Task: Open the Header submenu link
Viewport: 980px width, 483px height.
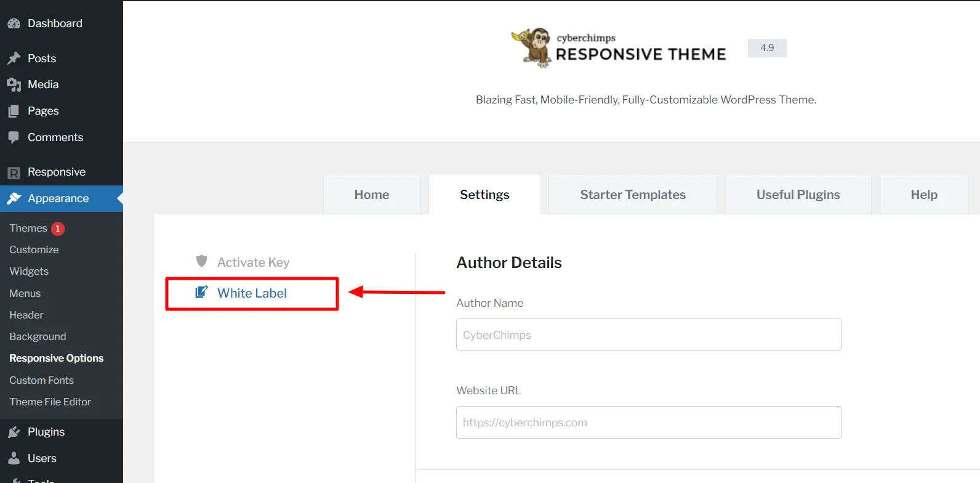Action: (x=26, y=315)
